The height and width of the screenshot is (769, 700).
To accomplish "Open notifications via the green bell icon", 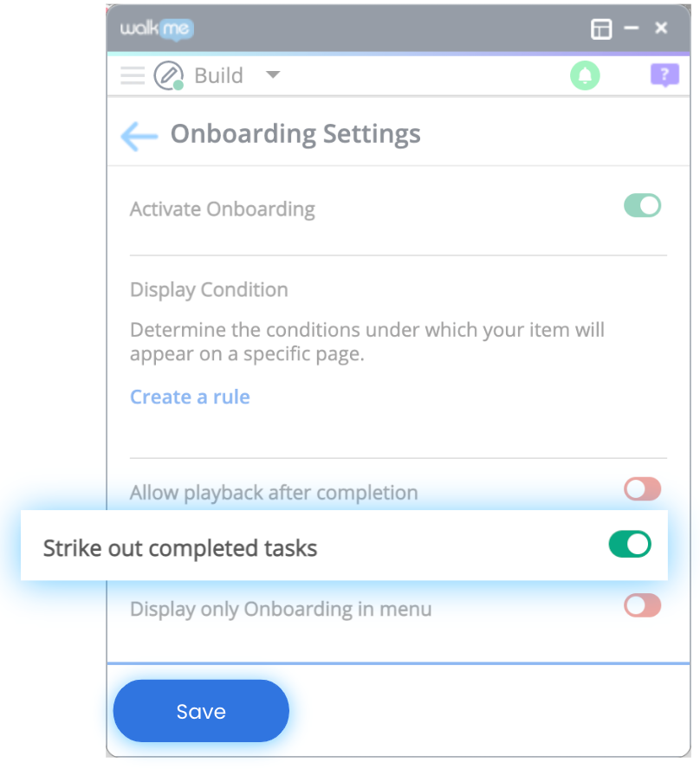I will point(585,75).
